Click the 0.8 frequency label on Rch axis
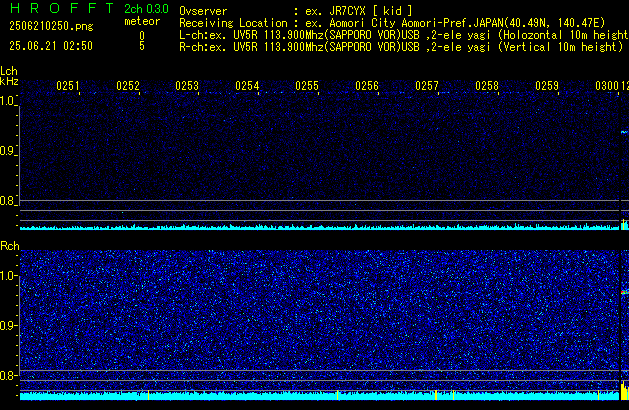 tap(8, 375)
